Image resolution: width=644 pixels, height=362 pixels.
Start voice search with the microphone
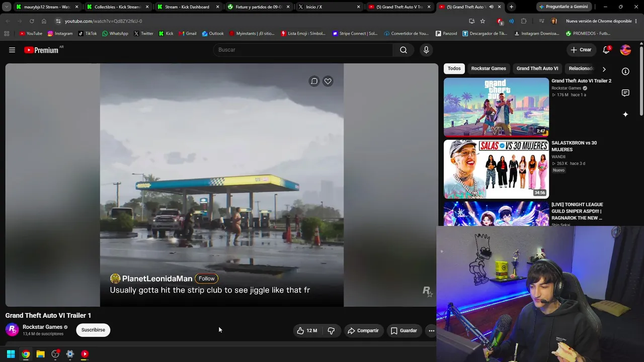426,50
